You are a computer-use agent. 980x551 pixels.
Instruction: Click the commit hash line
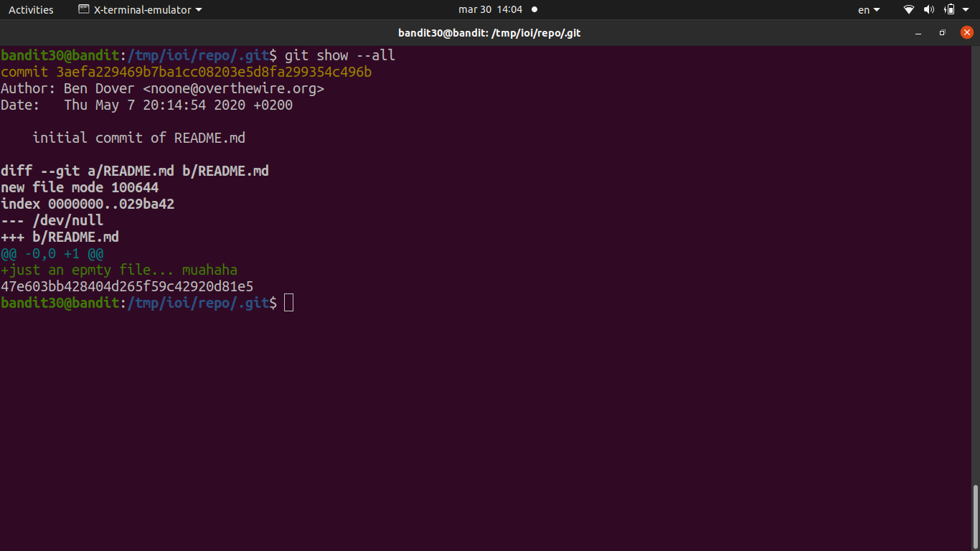187,72
